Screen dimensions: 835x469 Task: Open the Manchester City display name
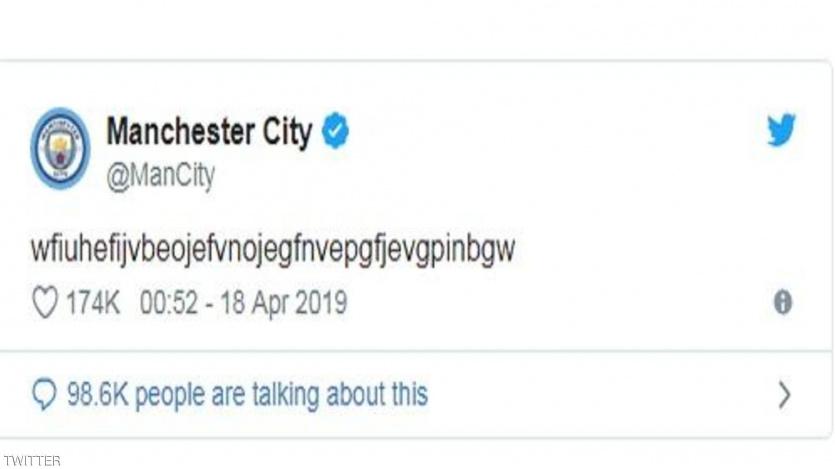coord(209,131)
